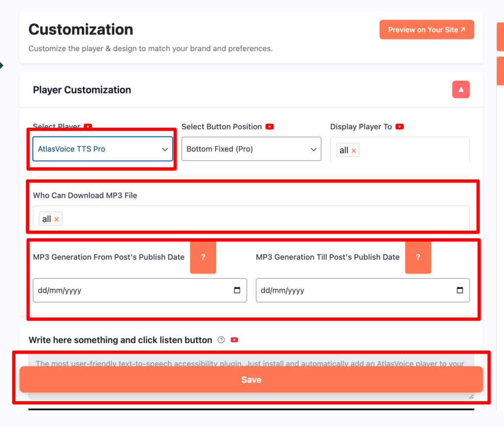Open calendar picker for From publish date
This screenshot has height=427, width=504.
point(237,290)
